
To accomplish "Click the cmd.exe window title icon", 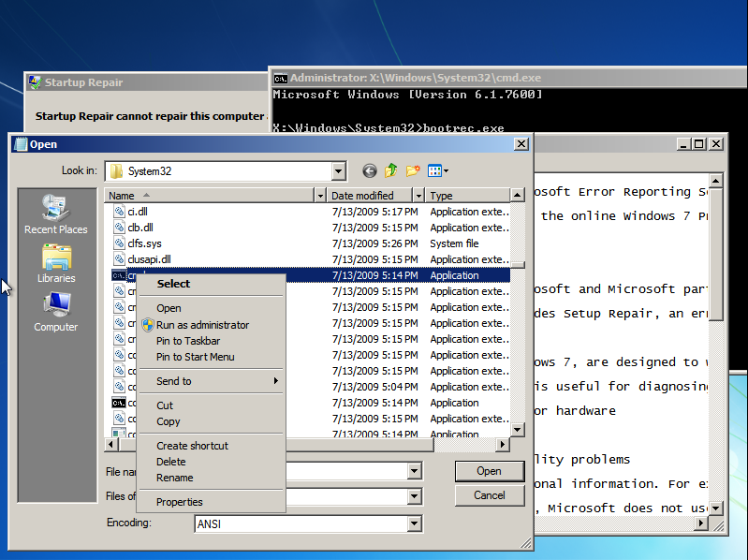I will tap(281, 79).
